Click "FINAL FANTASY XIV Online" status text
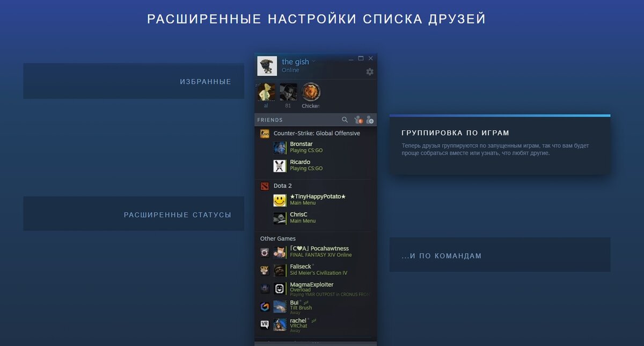This screenshot has width=644, height=346. (x=321, y=255)
